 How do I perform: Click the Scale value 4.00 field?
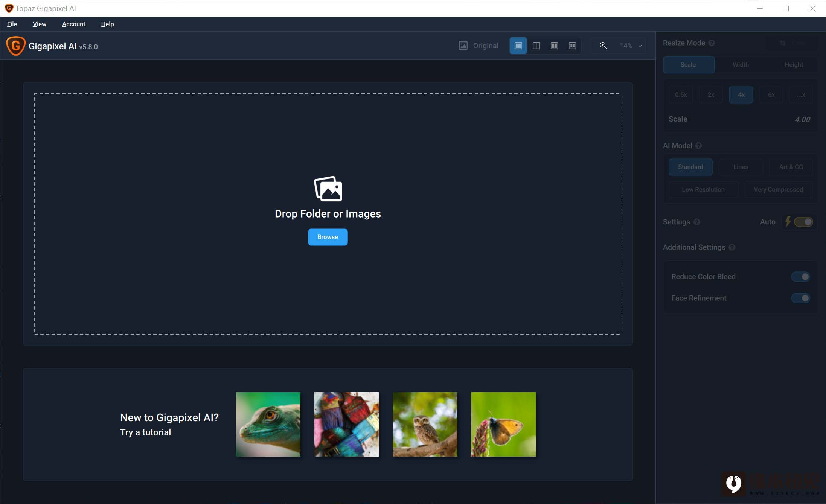(802, 119)
